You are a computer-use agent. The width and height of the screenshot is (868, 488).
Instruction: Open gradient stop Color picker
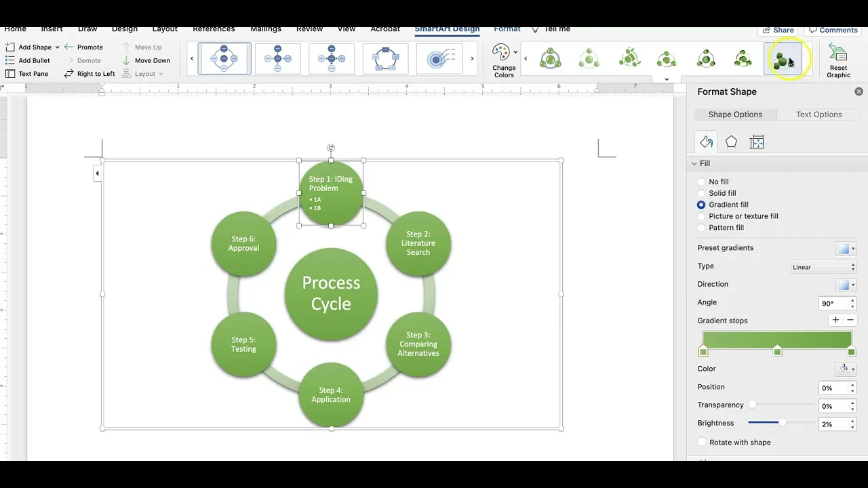coord(846,369)
